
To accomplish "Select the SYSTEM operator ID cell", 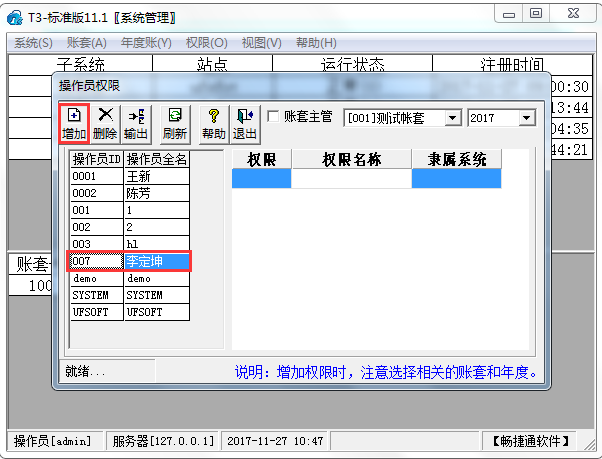I will 97,295.
